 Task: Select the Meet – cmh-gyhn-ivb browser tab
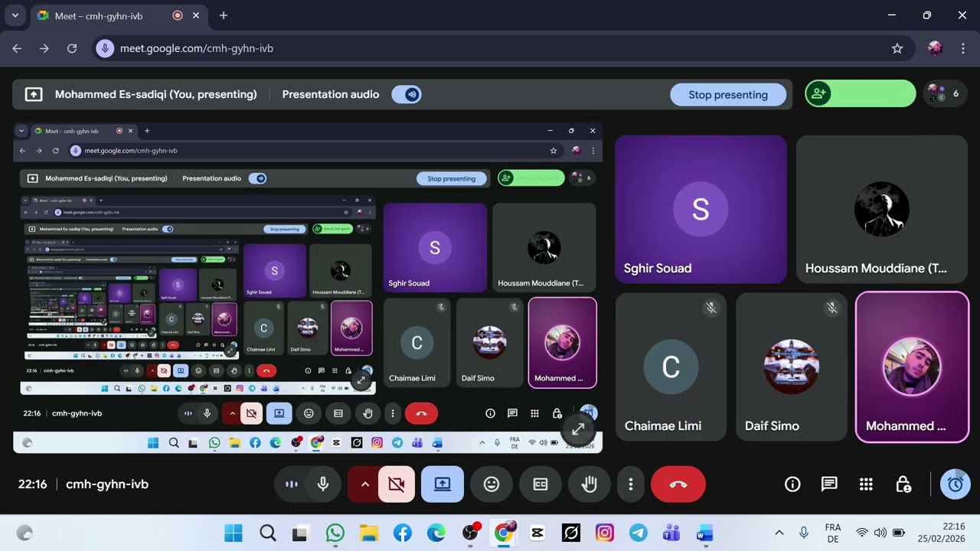[x=119, y=15]
